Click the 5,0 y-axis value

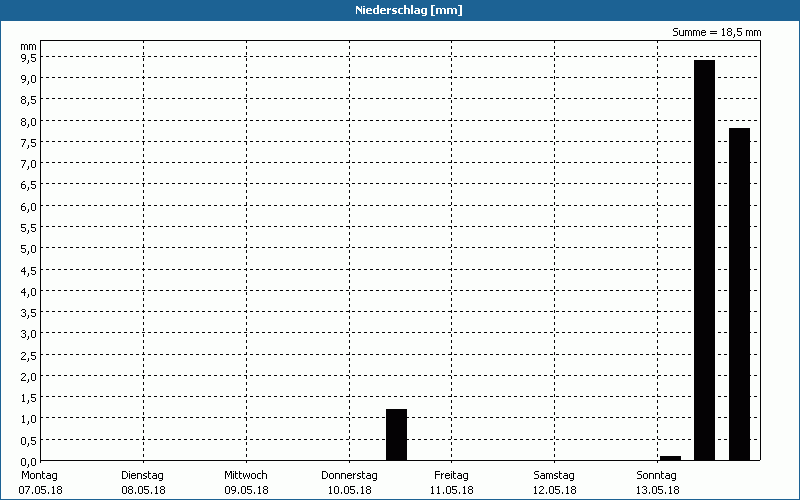tap(29, 249)
